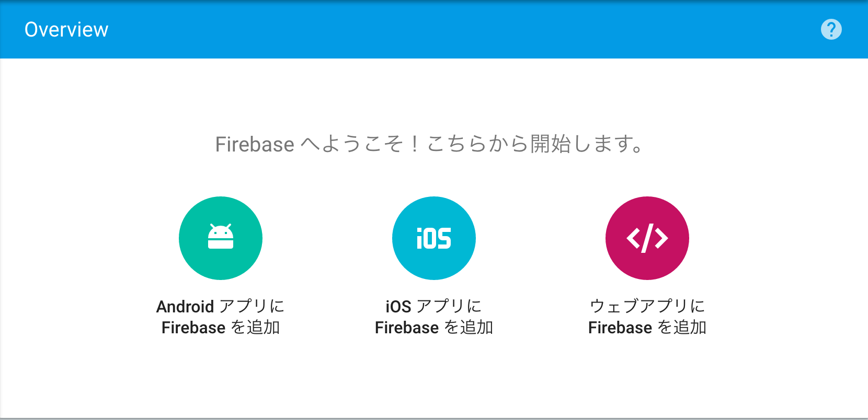Click the magenta web code circle icon
The width and height of the screenshot is (868, 420).
(x=647, y=238)
